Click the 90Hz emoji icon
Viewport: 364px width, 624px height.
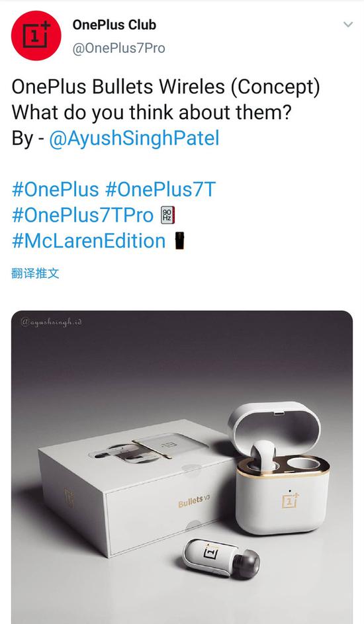tap(167, 216)
